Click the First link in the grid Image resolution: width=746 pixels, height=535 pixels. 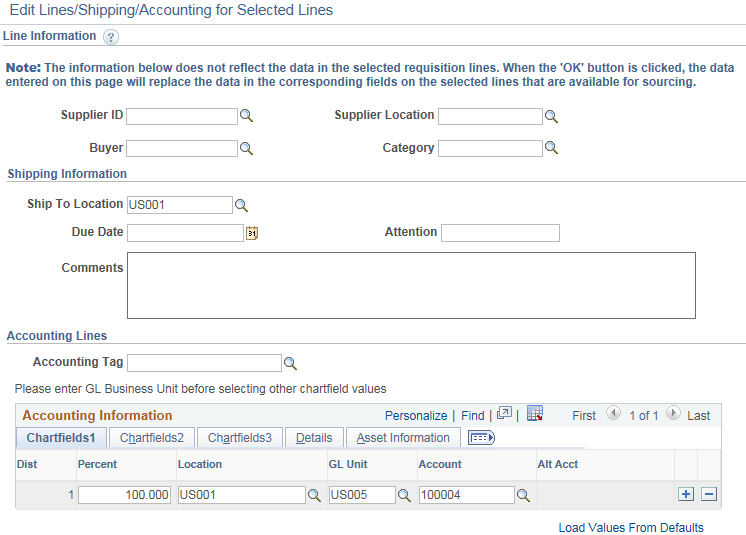(584, 416)
